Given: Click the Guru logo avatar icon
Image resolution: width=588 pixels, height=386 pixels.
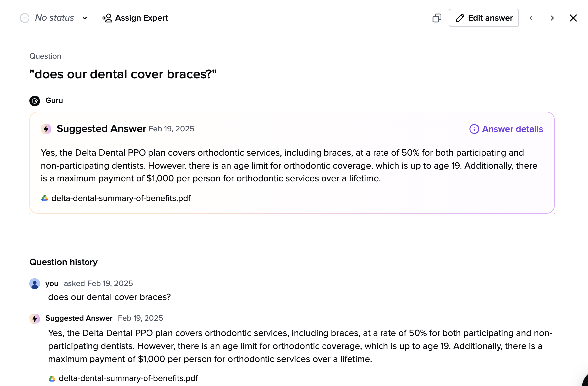Looking at the screenshot, I should tap(35, 101).
